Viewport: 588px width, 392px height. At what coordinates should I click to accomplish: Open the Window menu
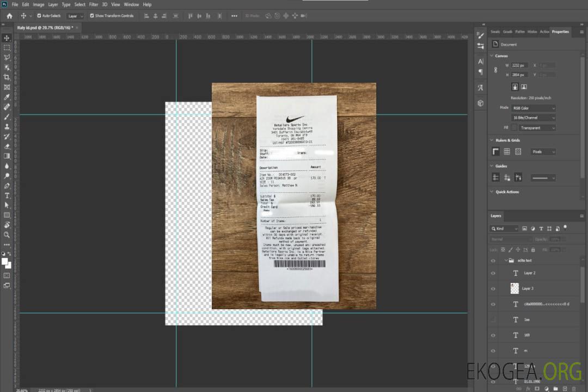(x=131, y=4)
